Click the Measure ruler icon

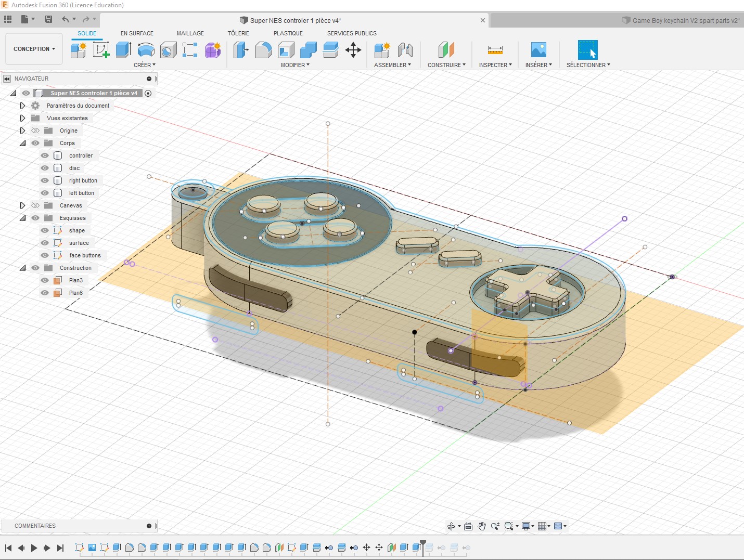point(495,50)
